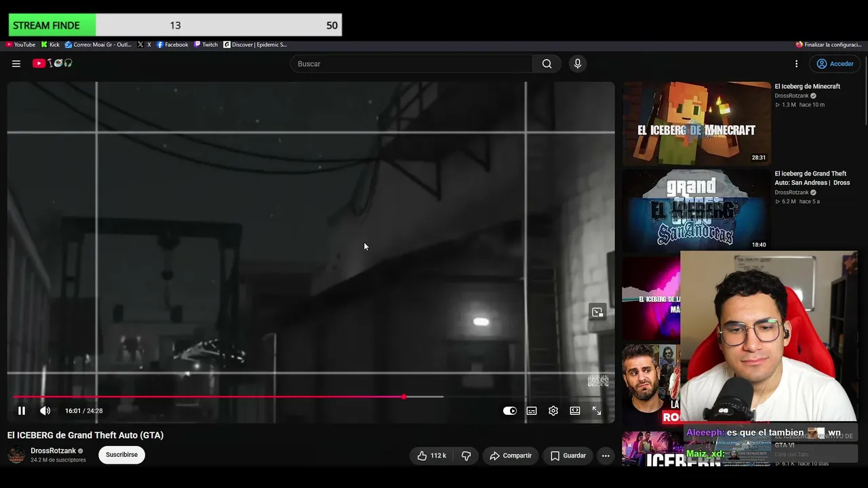Open the three-dot settings menu beside Acceder
This screenshot has height=488, width=868.
pyautogui.click(x=796, y=64)
